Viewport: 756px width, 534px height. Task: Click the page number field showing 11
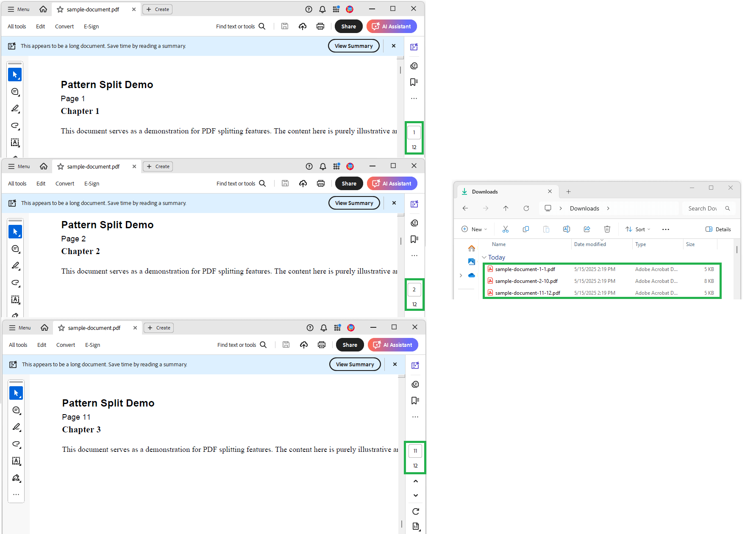coord(415,451)
